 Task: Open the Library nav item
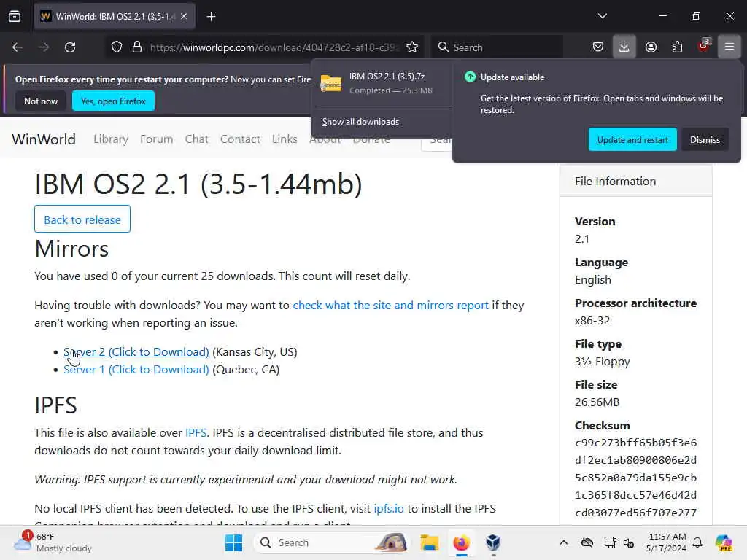pos(111,139)
